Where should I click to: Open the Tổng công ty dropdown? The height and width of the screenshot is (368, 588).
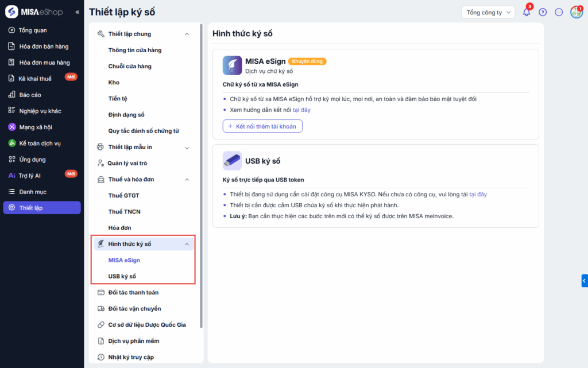(x=488, y=13)
